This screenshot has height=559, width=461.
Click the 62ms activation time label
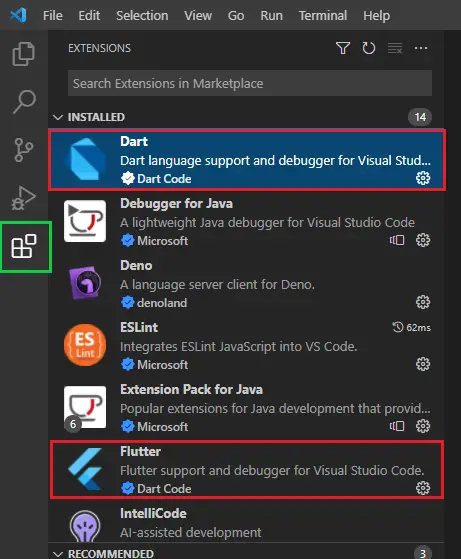coord(419,327)
